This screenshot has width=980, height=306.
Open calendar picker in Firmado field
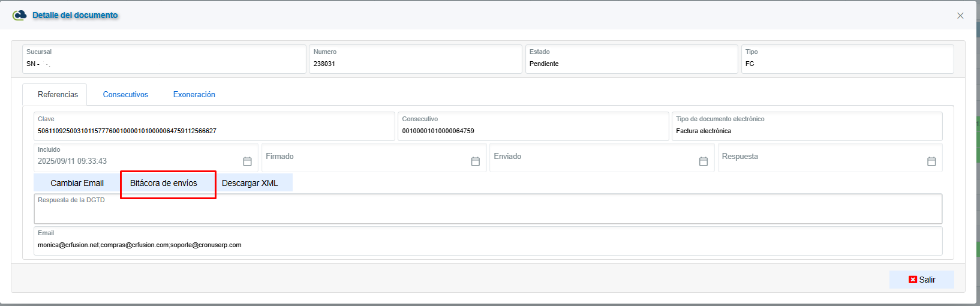[475, 161]
